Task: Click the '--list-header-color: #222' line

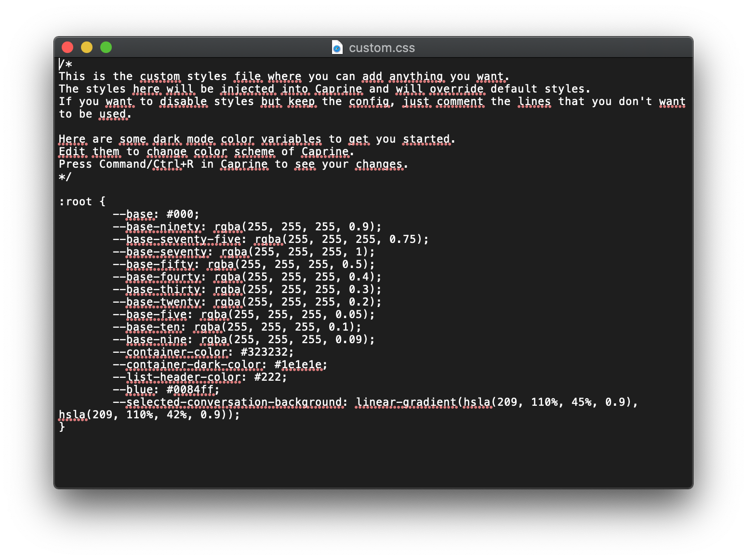Action: pos(200,377)
